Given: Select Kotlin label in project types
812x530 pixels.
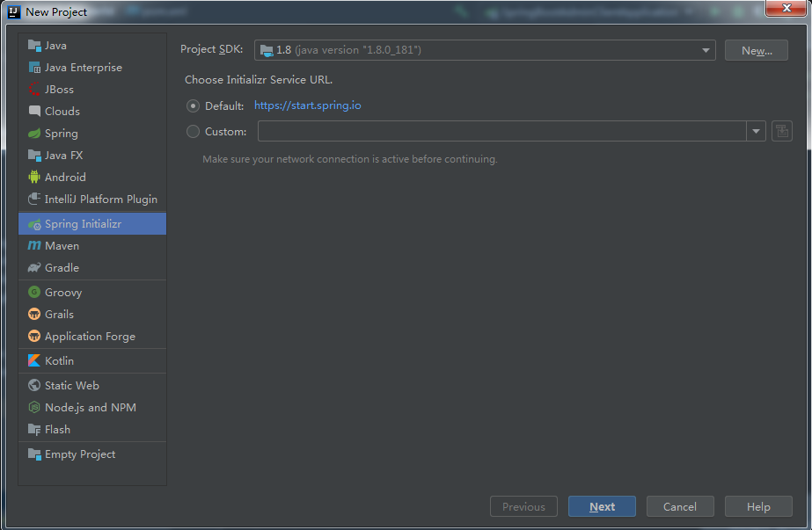Looking at the screenshot, I should coord(59,360).
